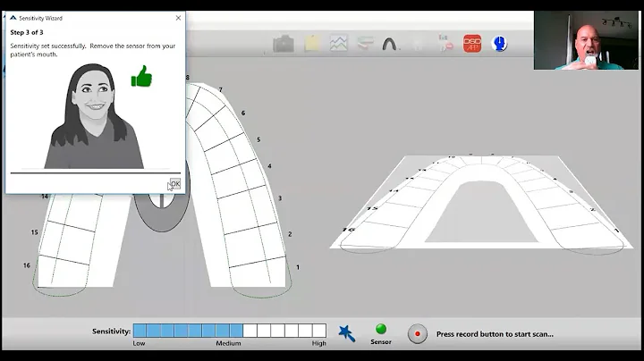This screenshot has width=644, height=361.
Task: Click OK in the Sensitivity Wizard
Action: click(x=175, y=184)
